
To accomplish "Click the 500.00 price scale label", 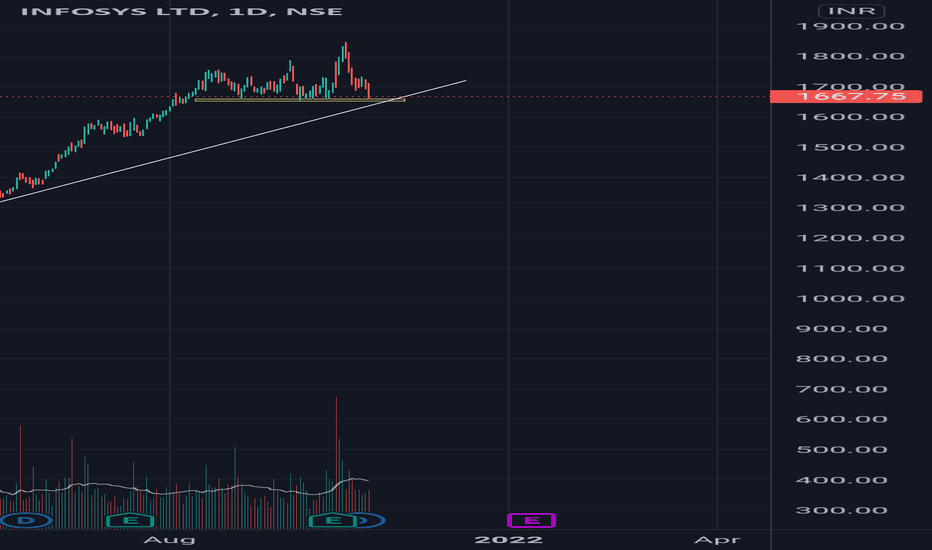I will (842, 450).
